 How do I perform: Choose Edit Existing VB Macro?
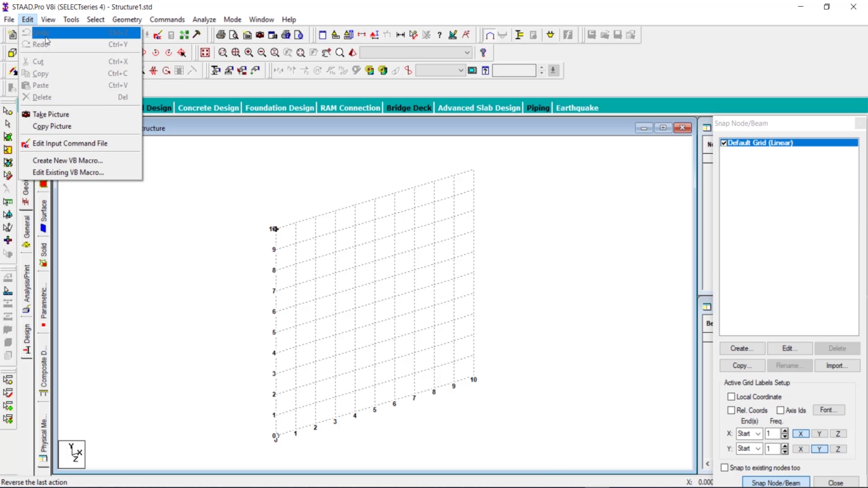[68, 172]
